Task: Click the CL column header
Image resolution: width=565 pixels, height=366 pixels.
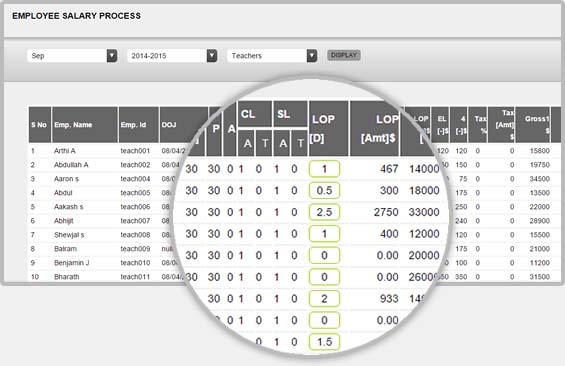Action: (x=254, y=114)
